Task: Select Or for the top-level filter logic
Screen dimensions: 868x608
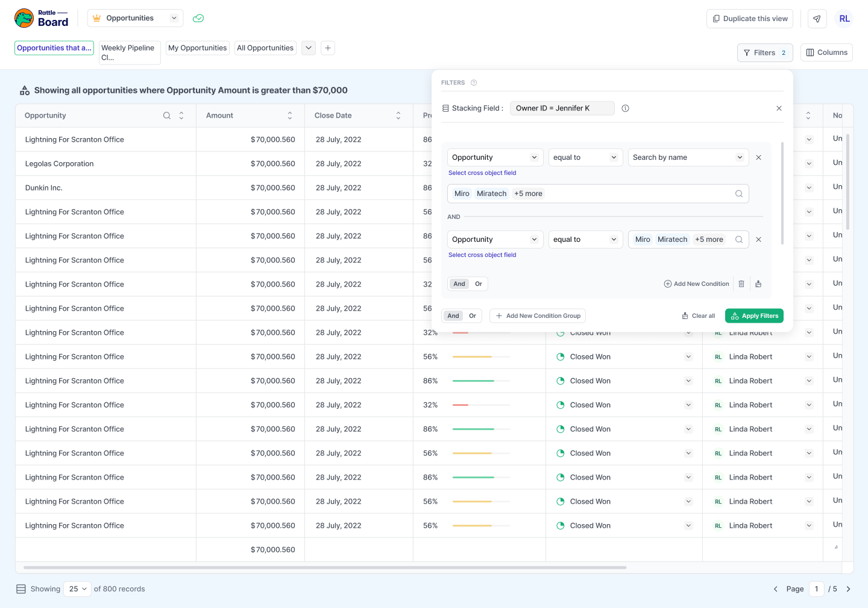Action: point(473,315)
